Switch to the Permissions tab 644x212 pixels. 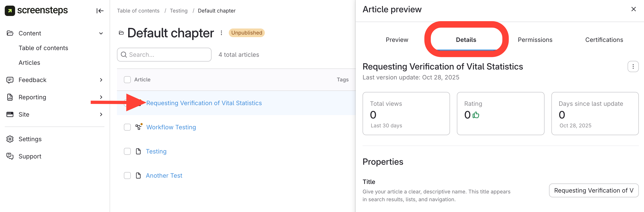point(535,40)
